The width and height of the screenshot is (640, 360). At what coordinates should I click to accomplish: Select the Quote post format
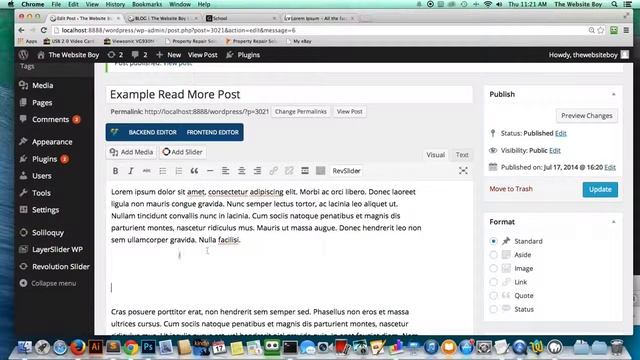tap(493, 296)
